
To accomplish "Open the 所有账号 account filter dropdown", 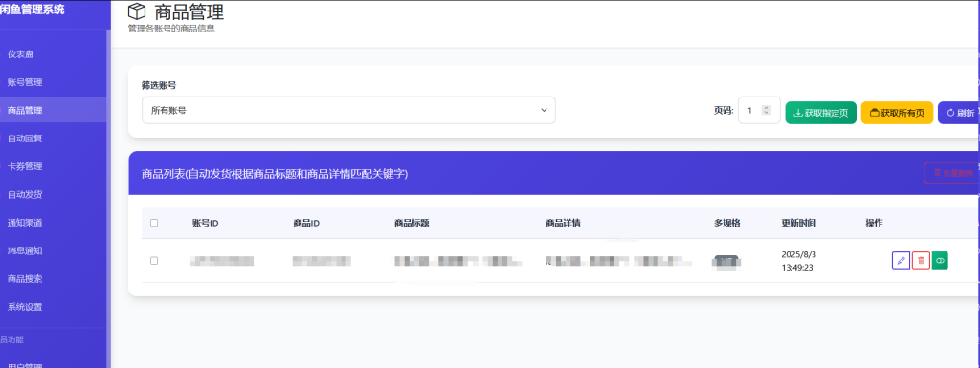I will pyautogui.click(x=348, y=111).
